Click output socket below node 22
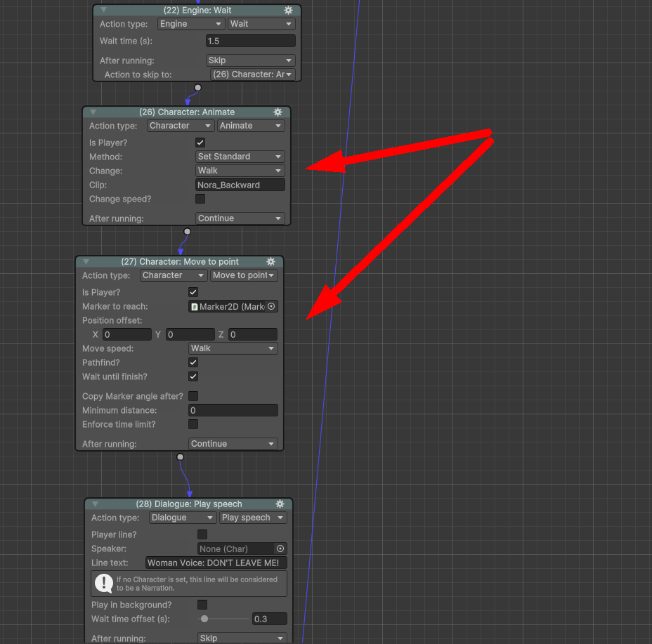 pos(198,88)
